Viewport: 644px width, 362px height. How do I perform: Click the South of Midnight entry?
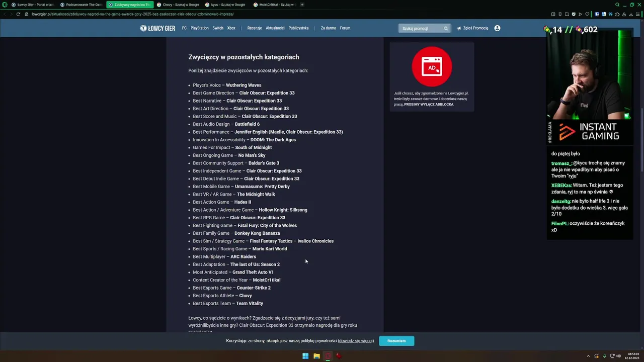coord(254,147)
